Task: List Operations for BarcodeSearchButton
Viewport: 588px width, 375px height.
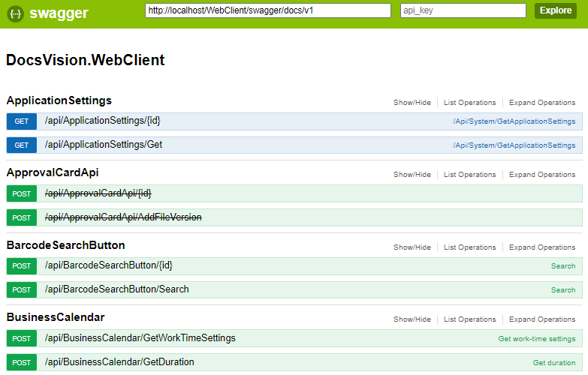Action: 469,247
